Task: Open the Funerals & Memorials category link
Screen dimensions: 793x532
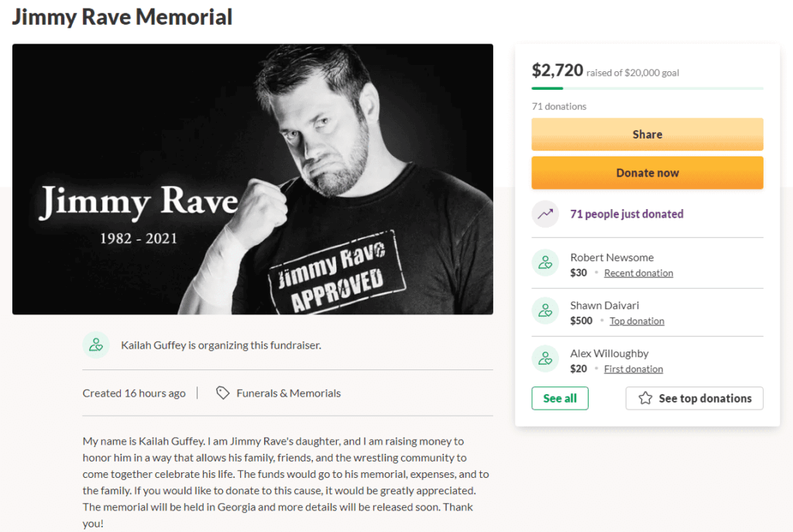Action: (288, 393)
